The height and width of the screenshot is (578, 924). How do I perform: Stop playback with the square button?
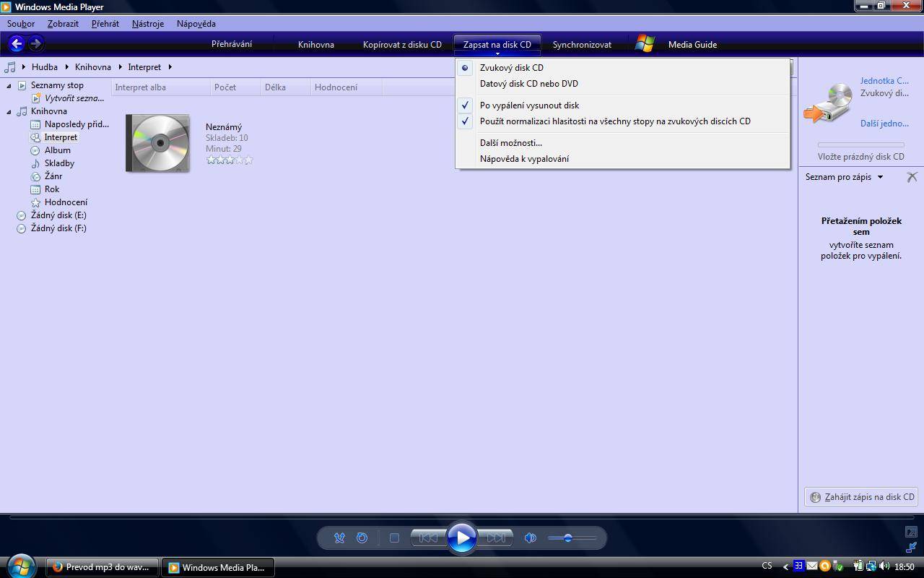pyautogui.click(x=394, y=538)
